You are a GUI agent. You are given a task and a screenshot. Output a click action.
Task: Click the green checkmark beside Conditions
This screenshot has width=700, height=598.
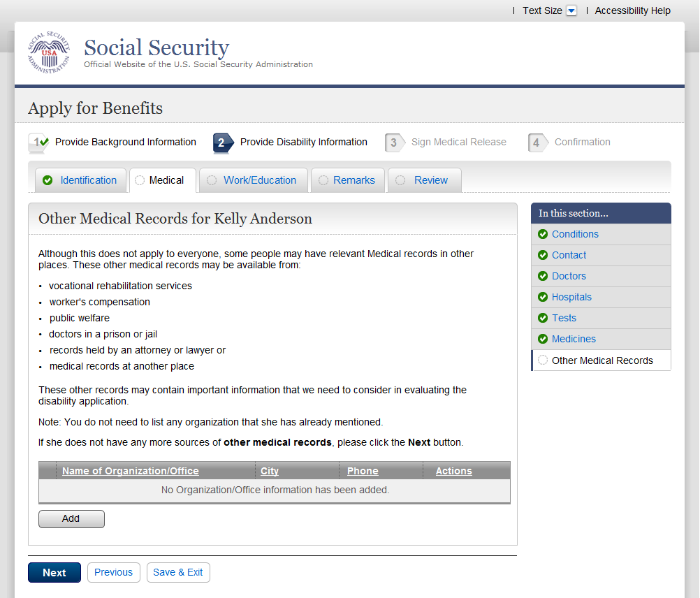(543, 234)
